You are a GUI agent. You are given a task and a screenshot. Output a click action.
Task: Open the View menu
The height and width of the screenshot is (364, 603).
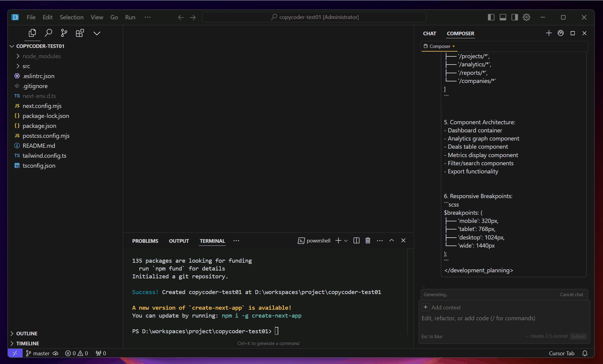point(97,17)
